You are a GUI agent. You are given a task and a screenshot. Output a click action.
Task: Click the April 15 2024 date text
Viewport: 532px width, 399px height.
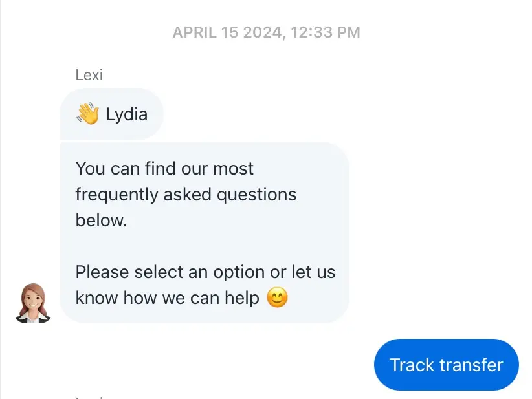227,32
